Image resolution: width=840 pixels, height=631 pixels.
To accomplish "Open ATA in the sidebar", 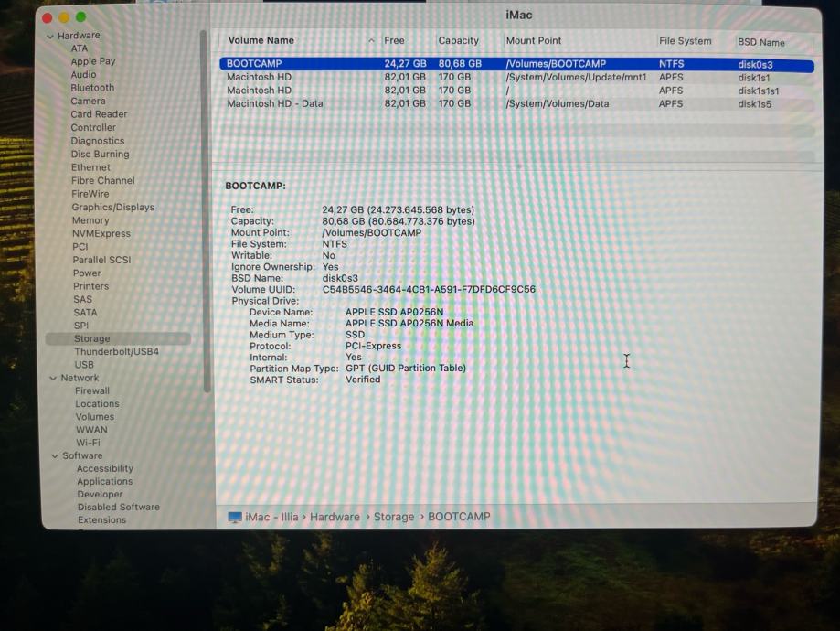I will pyautogui.click(x=80, y=48).
